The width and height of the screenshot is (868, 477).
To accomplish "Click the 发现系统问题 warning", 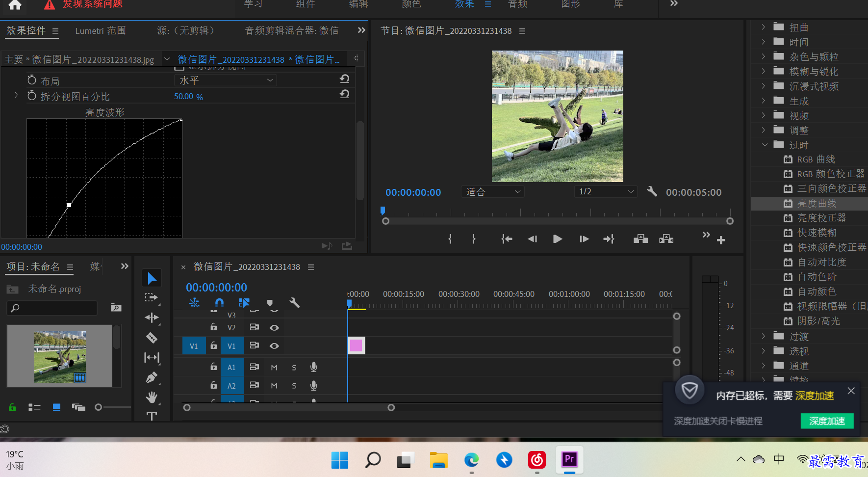I will (92, 4).
